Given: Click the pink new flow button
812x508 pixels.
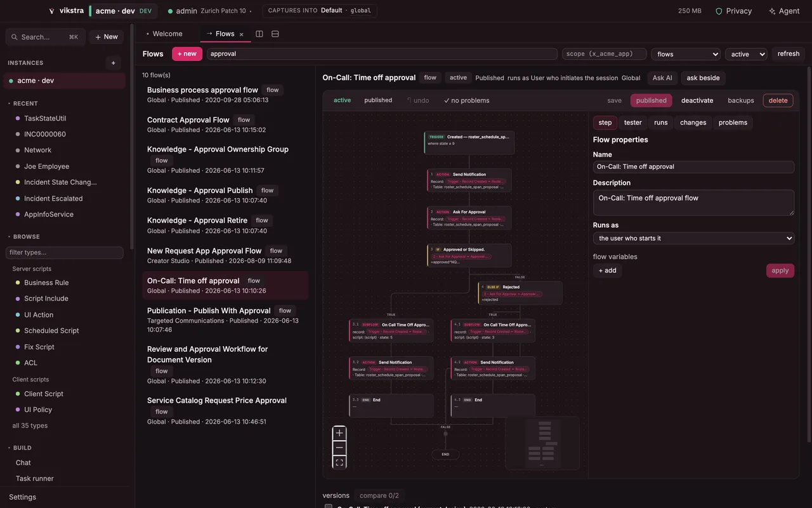Looking at the screenshot, I should point(187,54).
